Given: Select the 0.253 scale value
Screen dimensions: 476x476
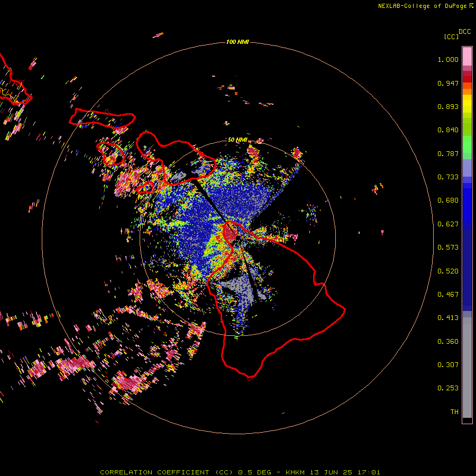Looking at the screenshot, I should [448, 388].
